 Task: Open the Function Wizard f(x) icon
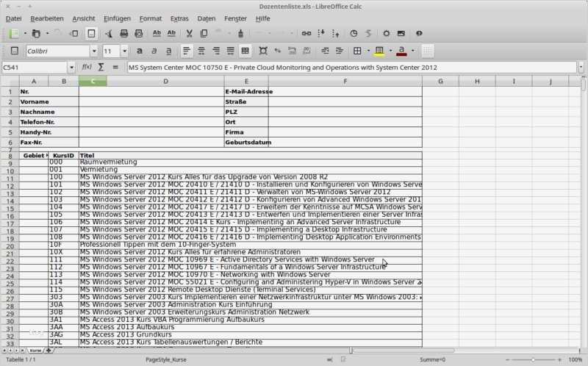tap(87, 67)
